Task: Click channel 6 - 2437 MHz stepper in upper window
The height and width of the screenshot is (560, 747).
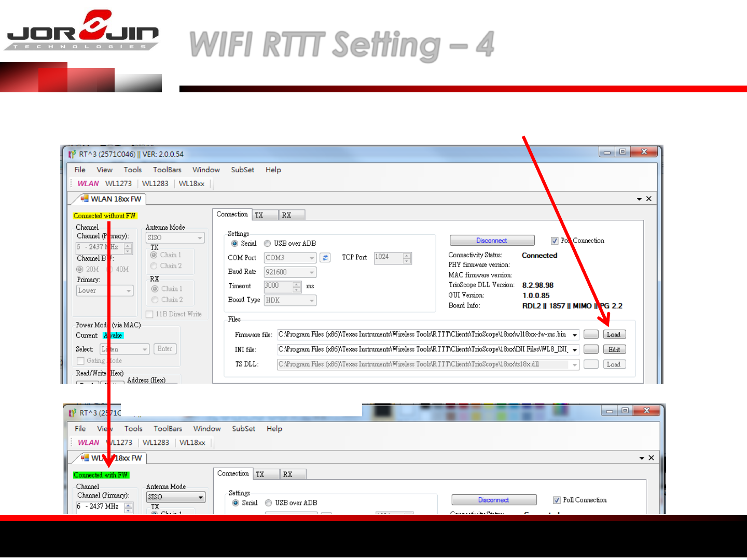Action: (128, 248)
